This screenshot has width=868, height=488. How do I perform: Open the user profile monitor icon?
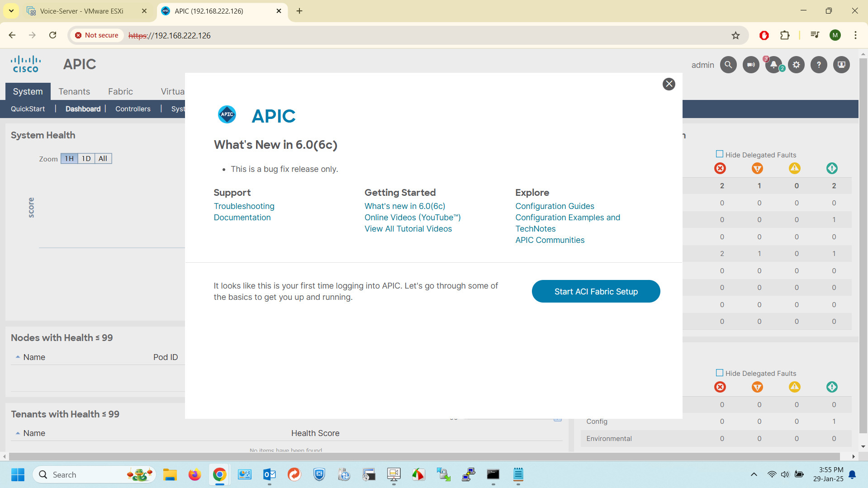pyautogui.click(x=841, y=65)
